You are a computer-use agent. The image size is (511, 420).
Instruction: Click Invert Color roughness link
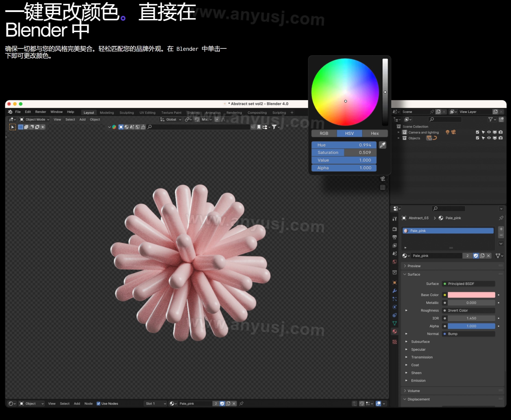468,310
